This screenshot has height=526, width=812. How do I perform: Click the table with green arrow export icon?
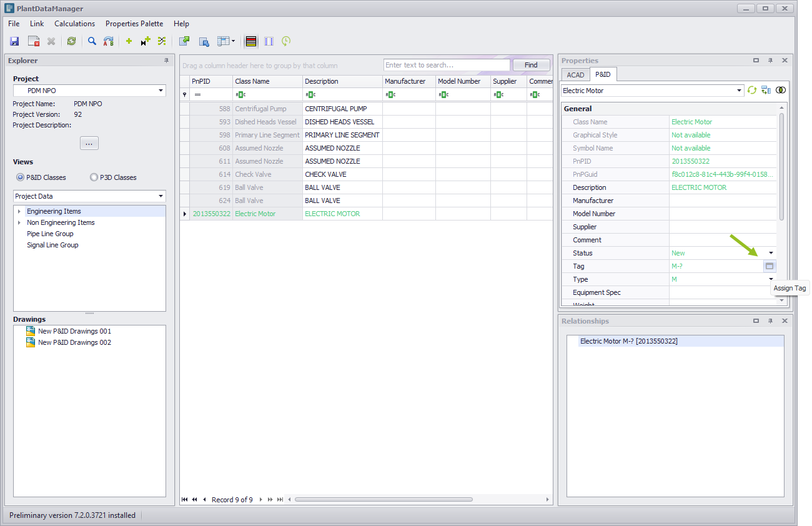pyautogui.click(x=184, y=41)
